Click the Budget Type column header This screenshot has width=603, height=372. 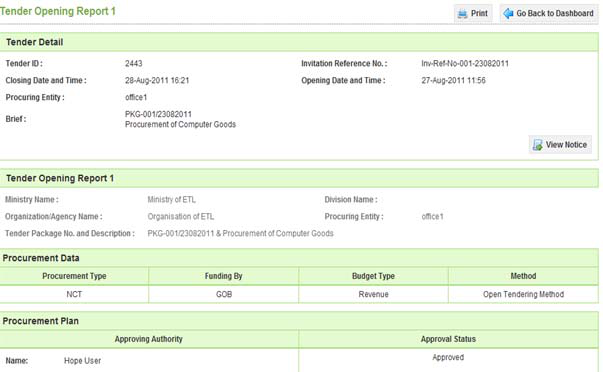[373, 276]
